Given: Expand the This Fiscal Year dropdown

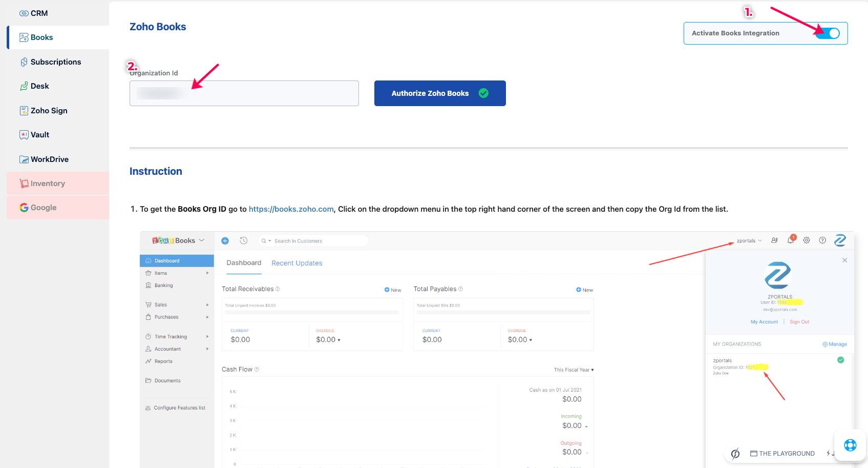Looking at the screenshot, I should tap(574, 370).
